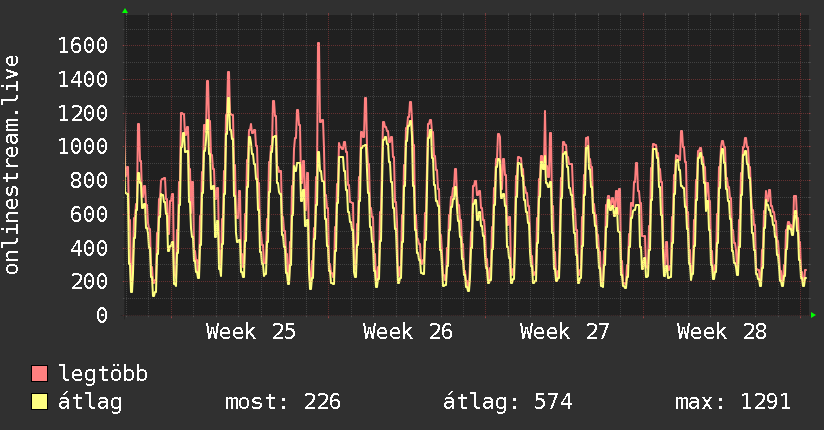Click the átlag legend label

[x=90, y=402]
